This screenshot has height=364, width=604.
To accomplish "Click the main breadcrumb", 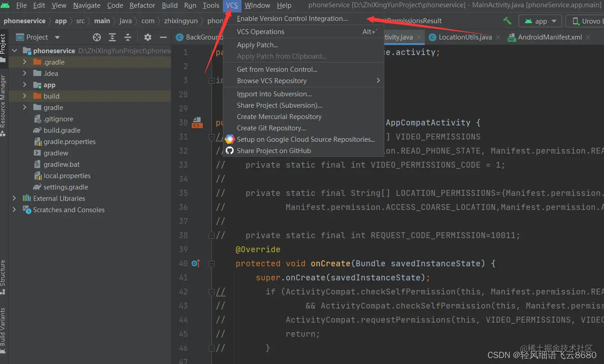I will point(102,21).
